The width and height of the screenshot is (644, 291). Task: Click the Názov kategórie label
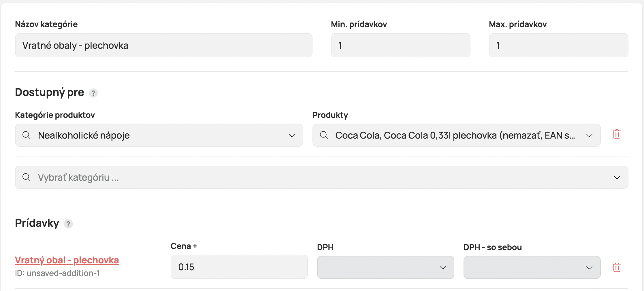pyautogui.click(x=46, y=24)
